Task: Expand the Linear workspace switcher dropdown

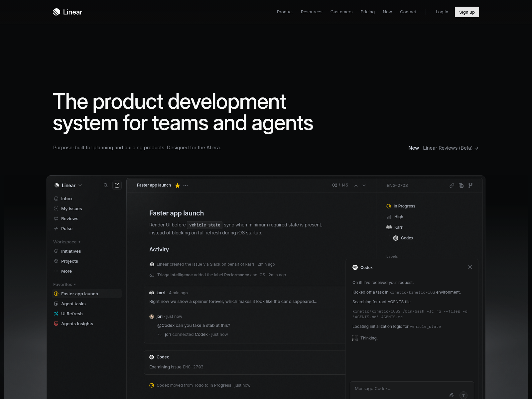Action: (x=68, y=185)
